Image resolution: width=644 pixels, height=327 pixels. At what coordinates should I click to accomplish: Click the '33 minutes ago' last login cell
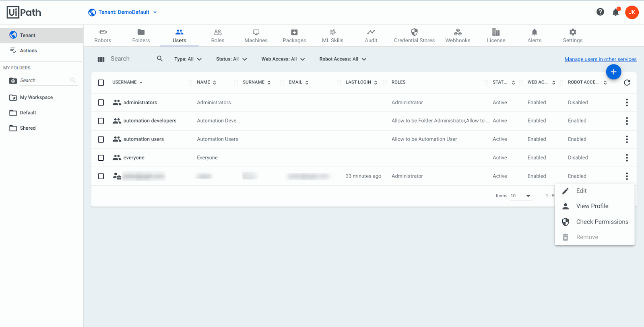(x=363, y=176)
